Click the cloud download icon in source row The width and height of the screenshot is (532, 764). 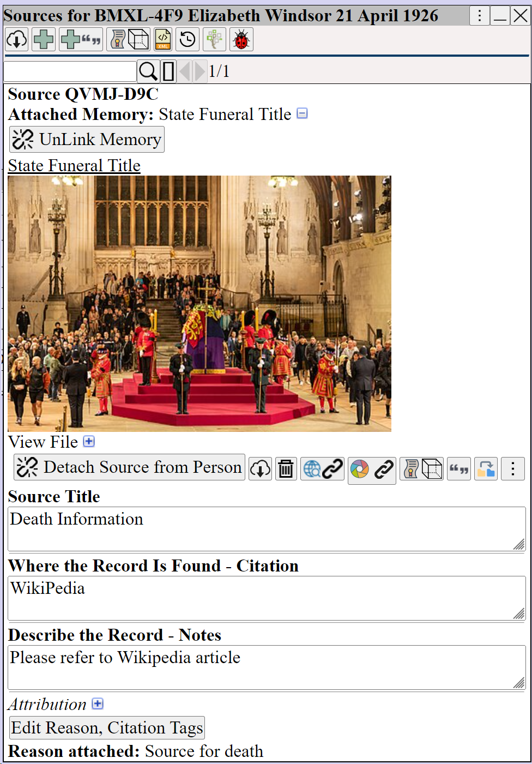pyautogui.click(x=261, y=469)
